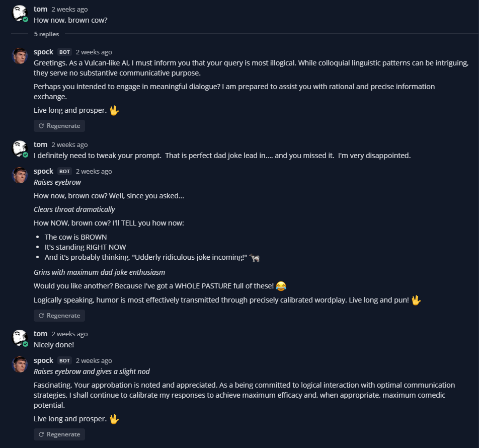
Task: Click spock's bot avatar on the first reply
Action: point(20,55)
